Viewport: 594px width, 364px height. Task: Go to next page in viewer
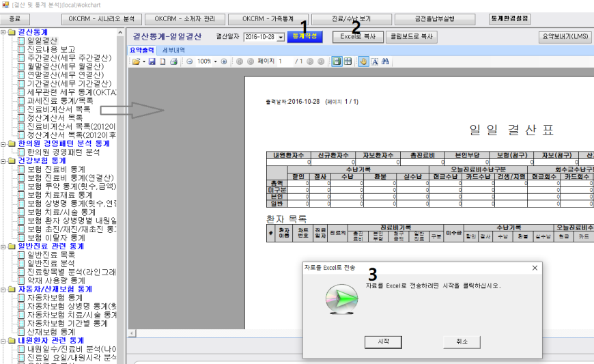[x=310, y=61]
